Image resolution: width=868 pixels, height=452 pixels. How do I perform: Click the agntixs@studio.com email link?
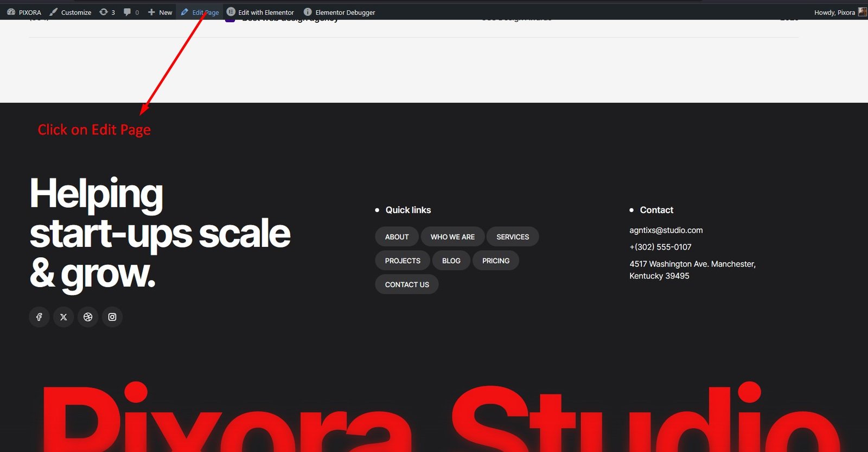click(x=666, y=230)
